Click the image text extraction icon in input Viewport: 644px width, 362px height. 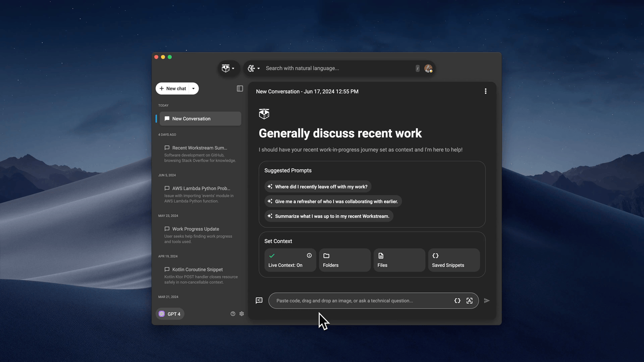(x=470, y=301)
